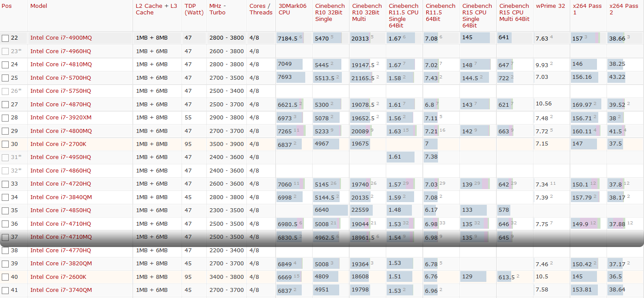Screen dimensions: 644x298
Task: Sort by Cinebench R11.5 64Bit header
Action: (x=440, y=13)
